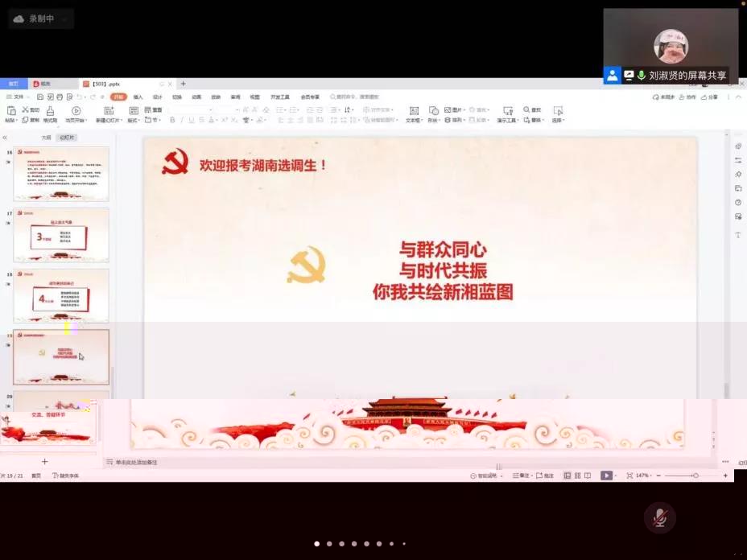Select slide 17 thumbnail

(61, 235)
